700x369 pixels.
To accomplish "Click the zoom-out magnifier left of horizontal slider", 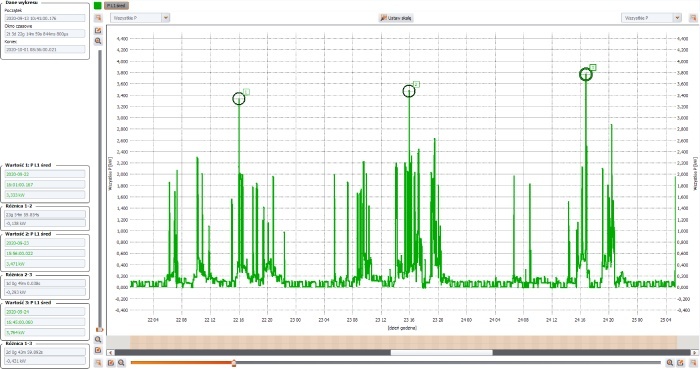I will click(x=121, y=363).
